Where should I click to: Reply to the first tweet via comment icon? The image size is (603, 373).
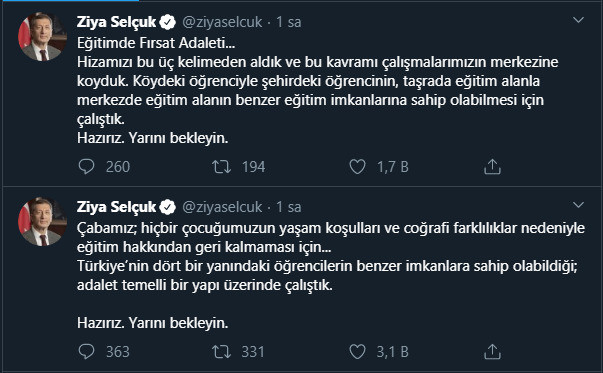87,167
